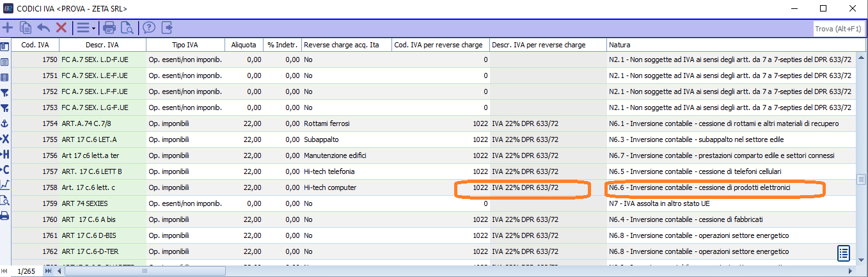Click the arrow H sidebar icon
Screen dimensions: 868x277
[x=4, y=154]
